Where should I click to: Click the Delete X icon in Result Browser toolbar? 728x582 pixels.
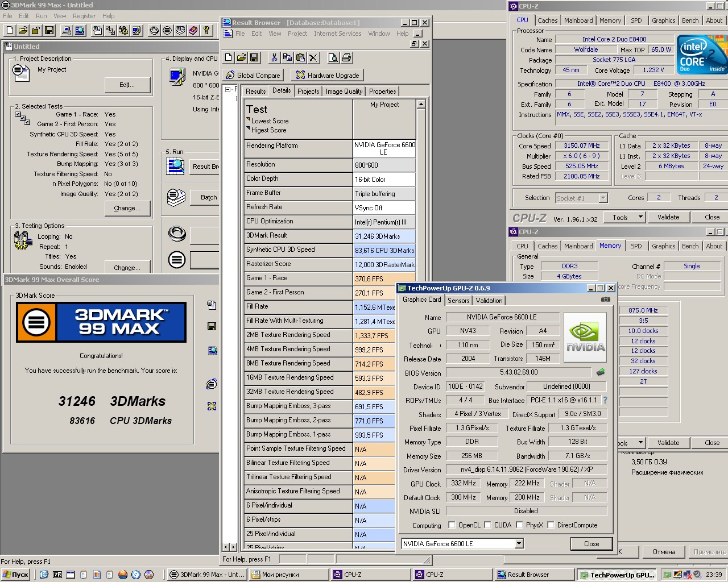313,57
